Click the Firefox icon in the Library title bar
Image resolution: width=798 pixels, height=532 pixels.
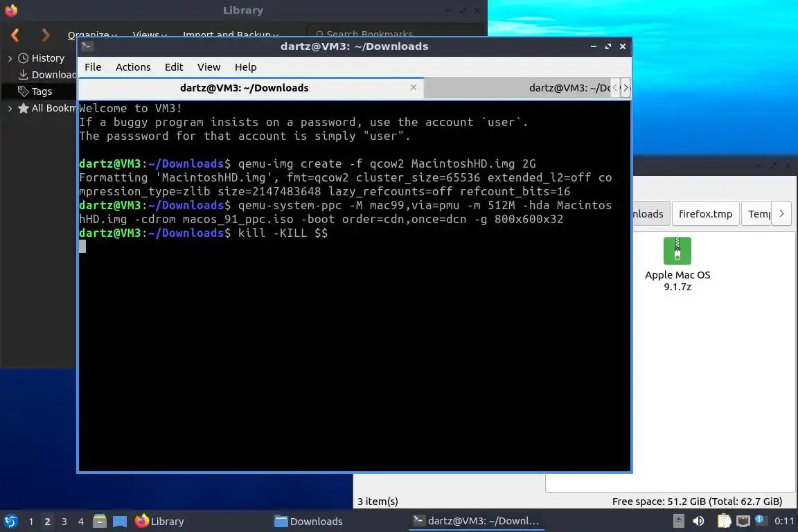(x=10, y=10)
